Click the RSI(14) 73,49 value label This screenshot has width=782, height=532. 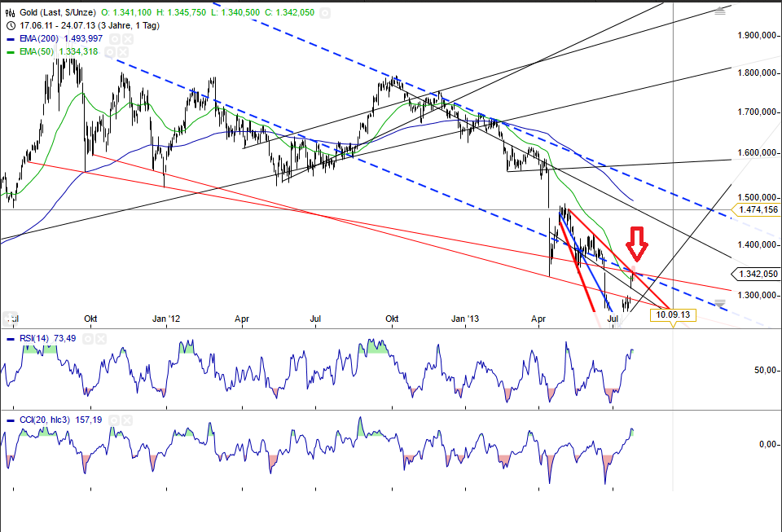coord(49,338)
